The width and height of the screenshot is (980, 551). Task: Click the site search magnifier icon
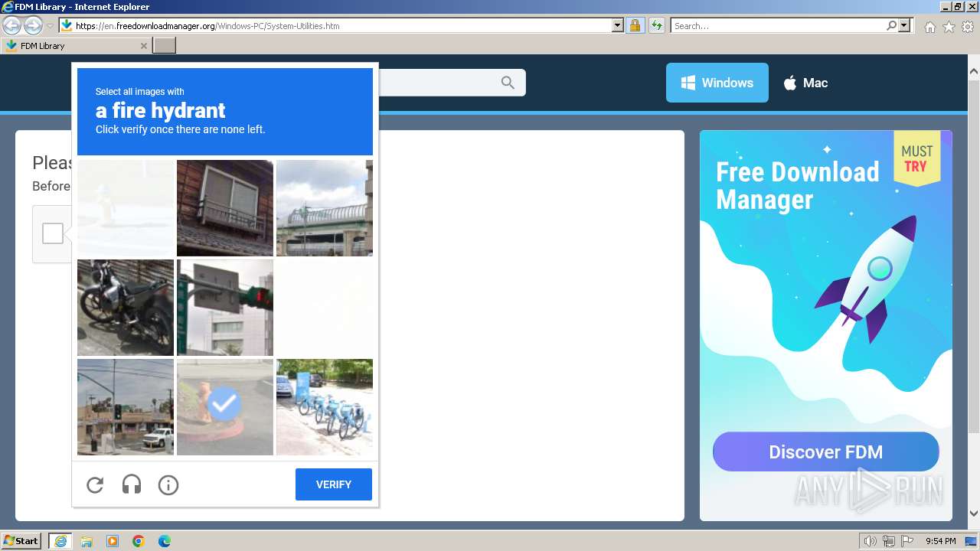coord(508,83)
